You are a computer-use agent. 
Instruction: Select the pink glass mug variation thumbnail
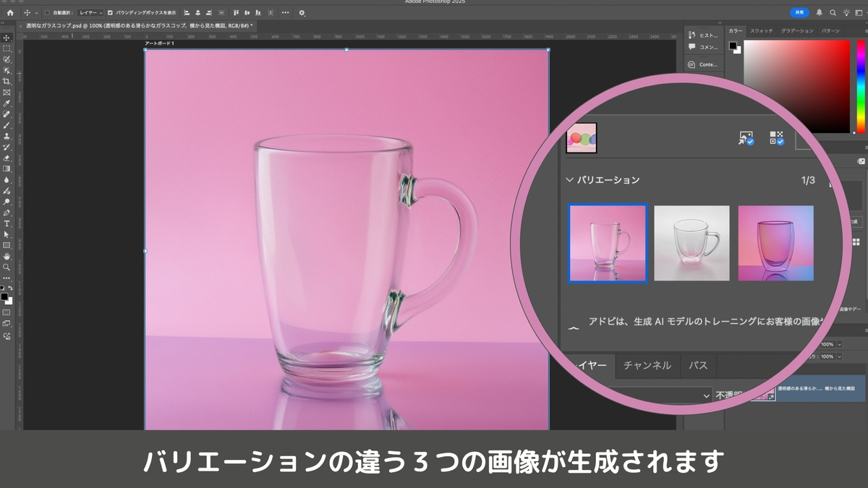click(x=608, y=243)
